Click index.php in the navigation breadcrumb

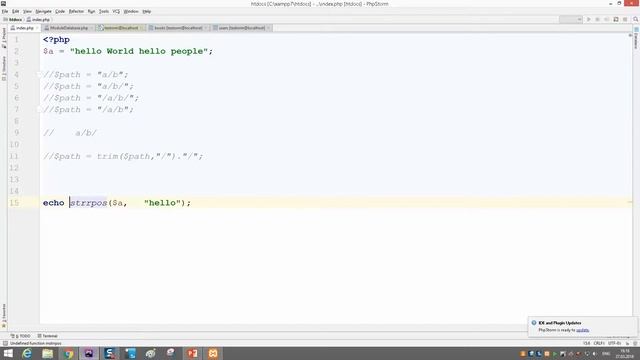click(38, 19)
